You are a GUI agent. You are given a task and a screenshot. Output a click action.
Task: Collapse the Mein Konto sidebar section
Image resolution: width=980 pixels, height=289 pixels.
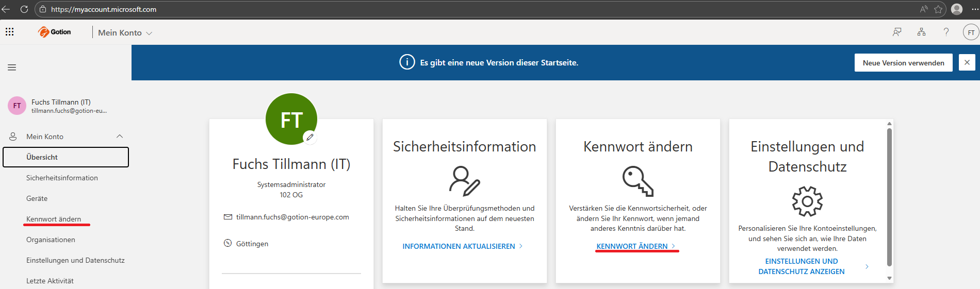point(119,137)
